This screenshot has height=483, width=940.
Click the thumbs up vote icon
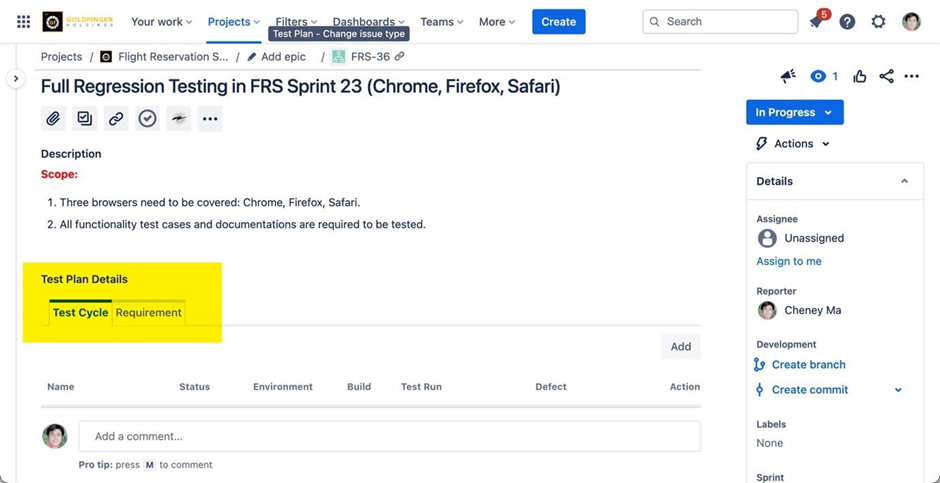coord(859,76)
